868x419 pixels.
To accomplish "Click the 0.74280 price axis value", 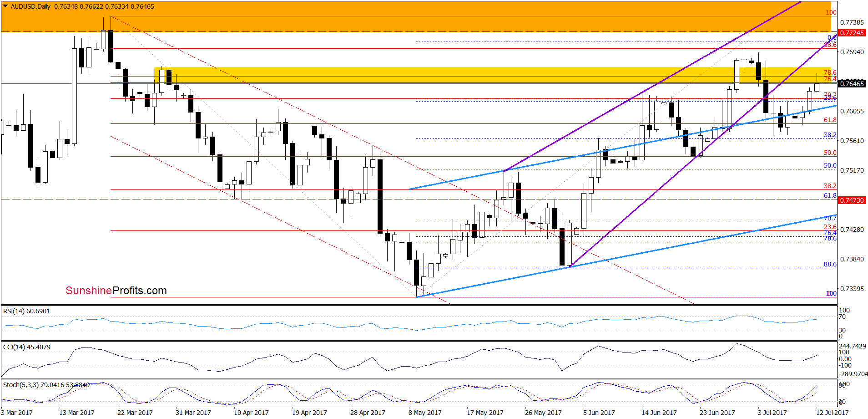I will (852, 230).
